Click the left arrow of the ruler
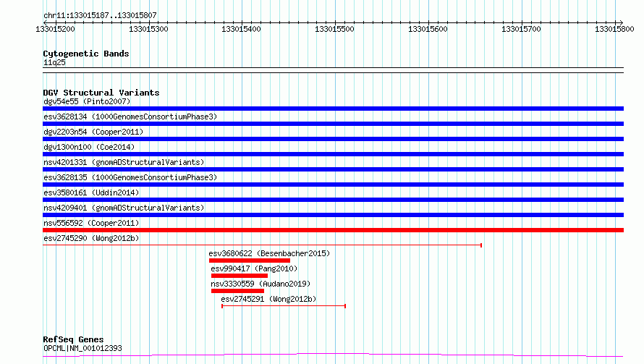This screenshot has width=644, height=364. coord(45,22)
